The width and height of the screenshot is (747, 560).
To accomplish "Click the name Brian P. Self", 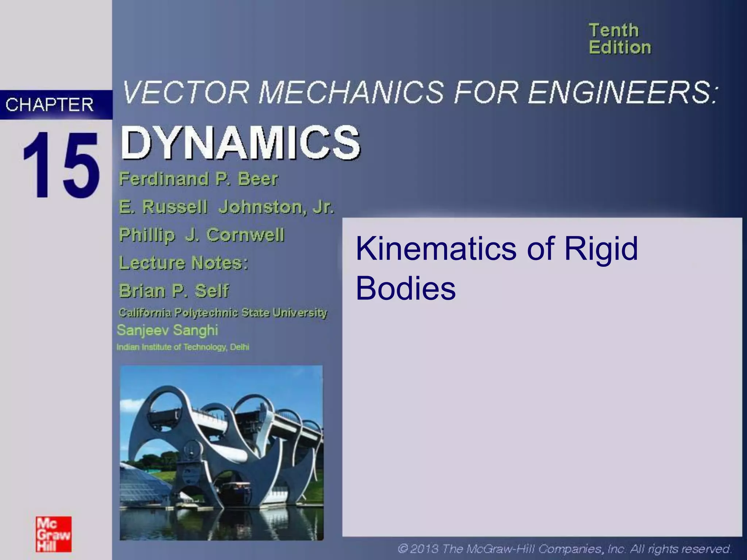I will click(174, 291).
